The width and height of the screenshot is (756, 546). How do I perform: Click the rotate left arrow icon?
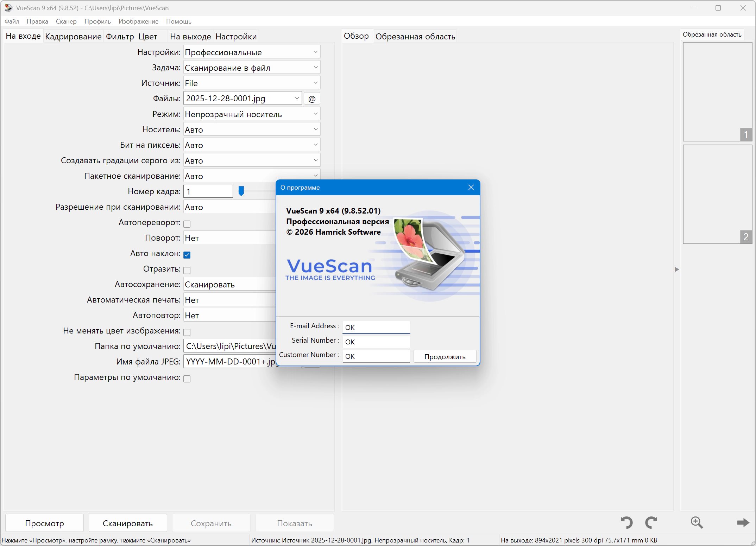click(x=626, y=522)
